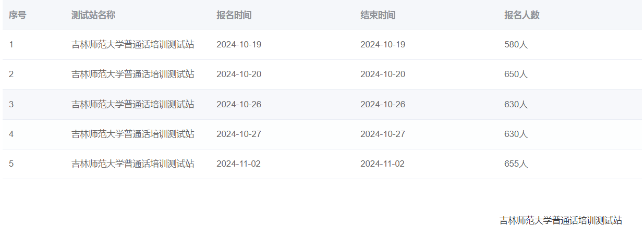Click the station name in row 3
Screen dimensions: 644x238
pyautogui.click(x=132, y=104)
